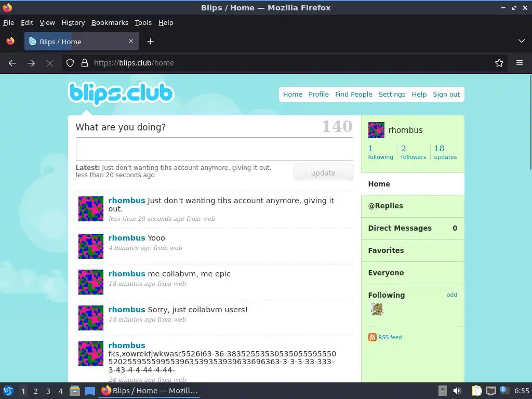The width and height of the screenshot is (532, 399).
Task: Go to Home in blips navigation
Action: coord(292,95)
